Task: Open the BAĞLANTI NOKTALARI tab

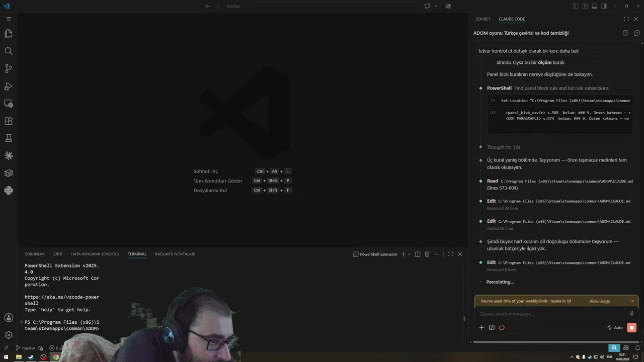Action: 175,254
